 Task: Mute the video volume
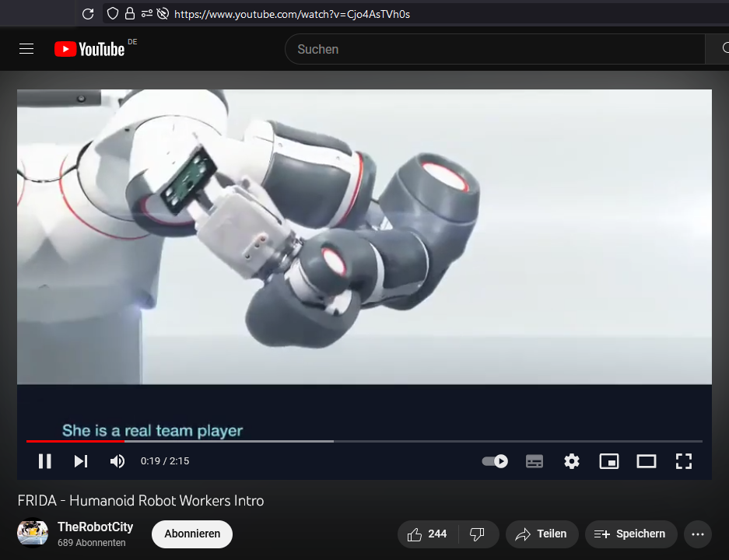117,461
